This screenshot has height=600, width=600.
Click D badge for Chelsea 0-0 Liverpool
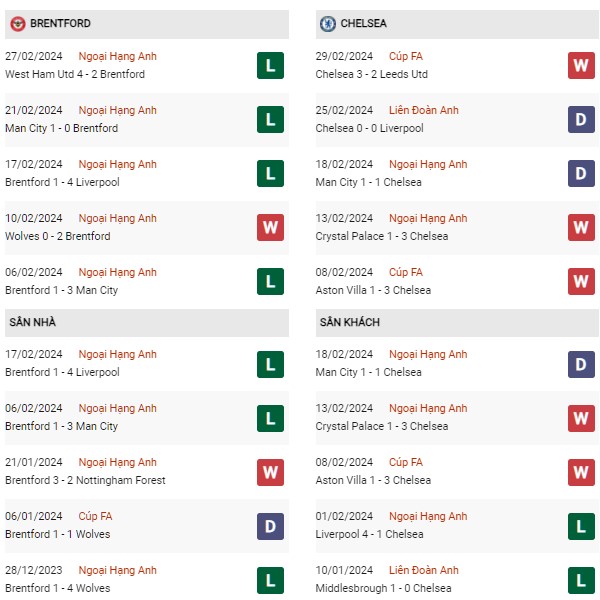coord(581,119)
